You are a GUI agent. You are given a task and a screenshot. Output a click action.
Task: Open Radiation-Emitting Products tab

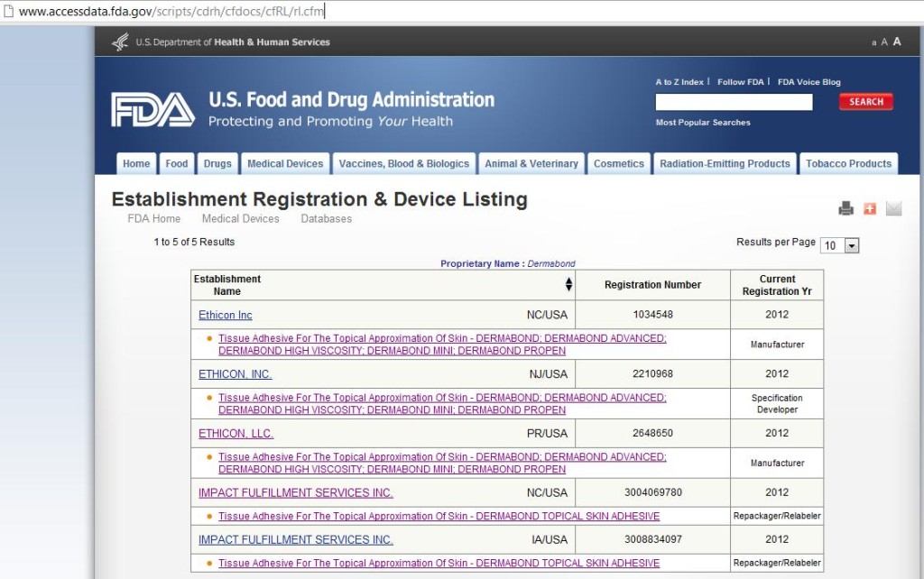(x=725, y=164)
